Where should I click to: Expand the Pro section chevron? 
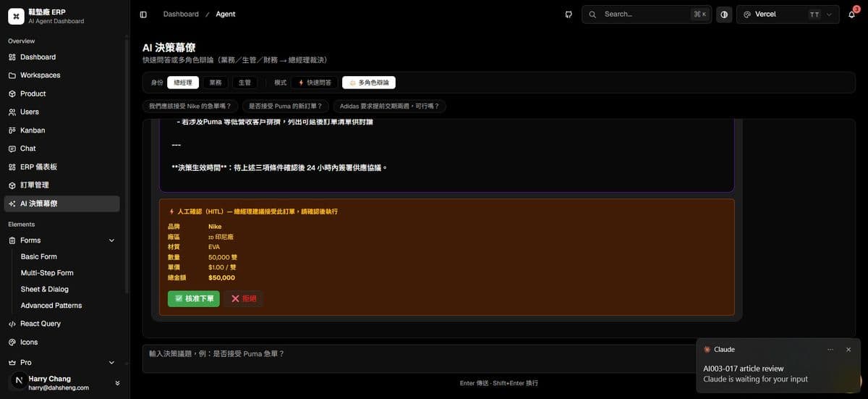[x=111, y=362]
